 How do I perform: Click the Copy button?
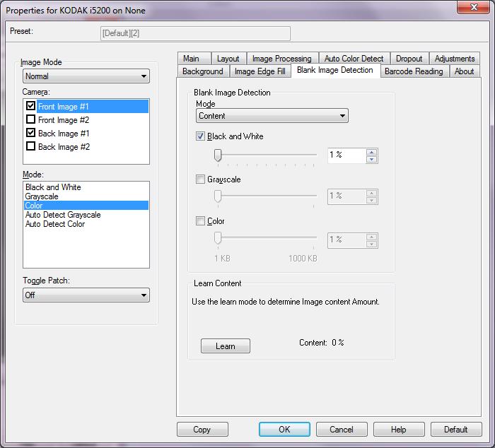click(x=202, y=430)
